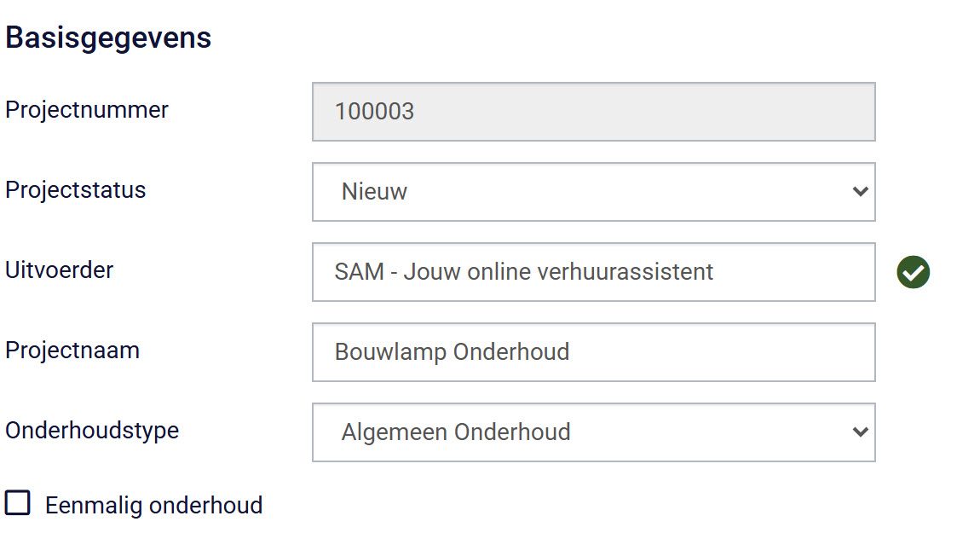Expand the Onderhoudstype dropdown chevron
This screenshot has width=980, height=539.
[860, 432]
